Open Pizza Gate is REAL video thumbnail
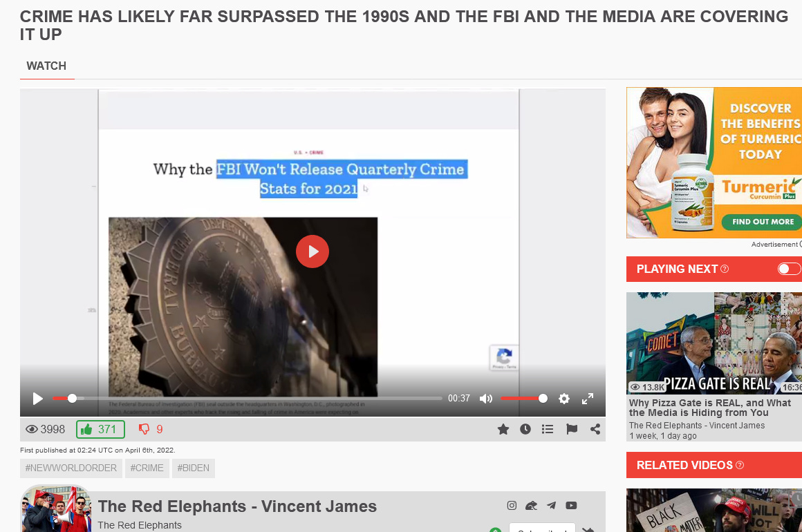Screen dimensions: 802x532 point(714,343)
